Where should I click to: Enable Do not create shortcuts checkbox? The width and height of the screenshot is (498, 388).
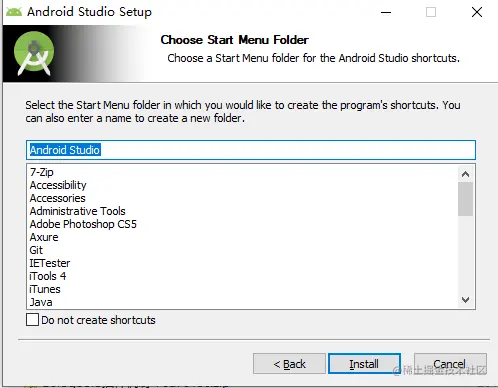click(32, 320)
